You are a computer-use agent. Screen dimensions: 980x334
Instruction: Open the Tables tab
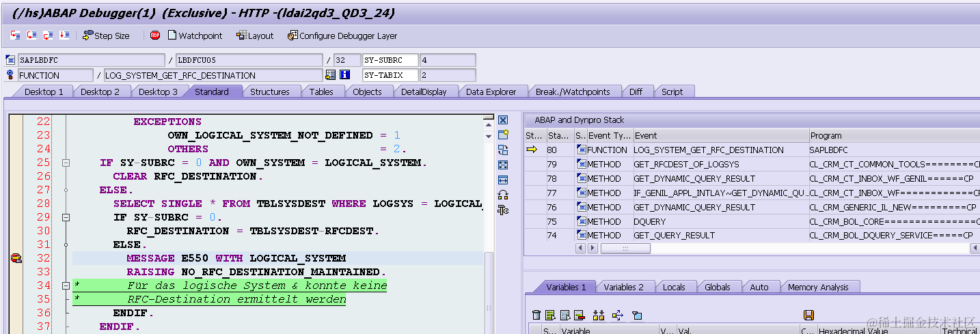tap(321, 92)
